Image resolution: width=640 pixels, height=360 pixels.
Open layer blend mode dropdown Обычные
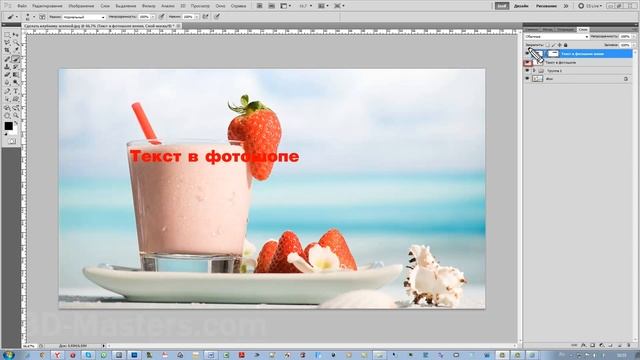coord(557,37)
